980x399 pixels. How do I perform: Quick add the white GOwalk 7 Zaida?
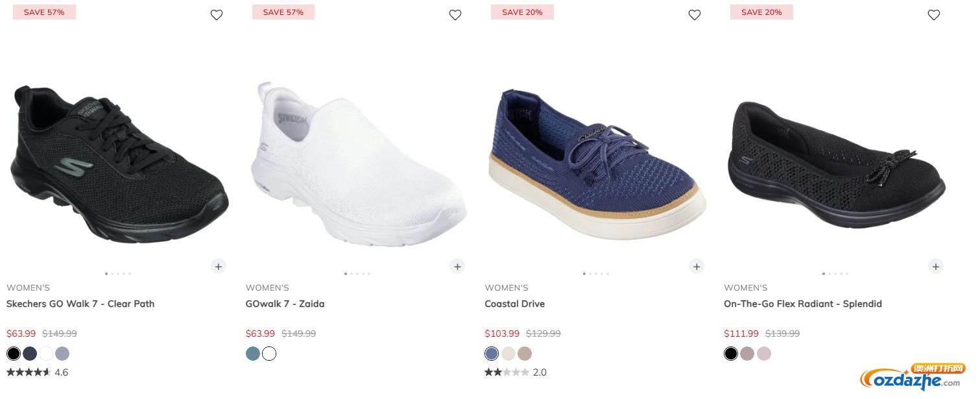pos(457,266)
